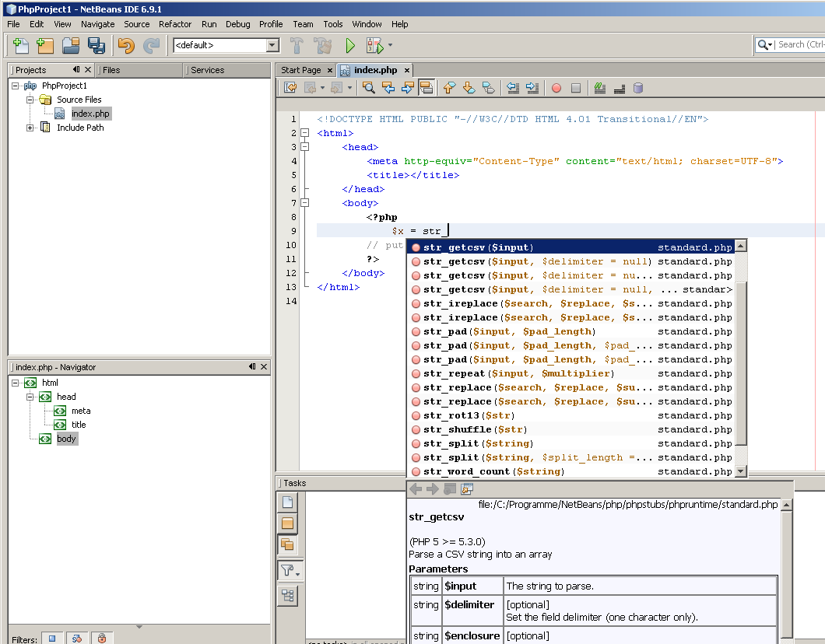Choose str_repeat completion suggestion
This screenshot has width=825, height=644.
click(x=571, y=373)
